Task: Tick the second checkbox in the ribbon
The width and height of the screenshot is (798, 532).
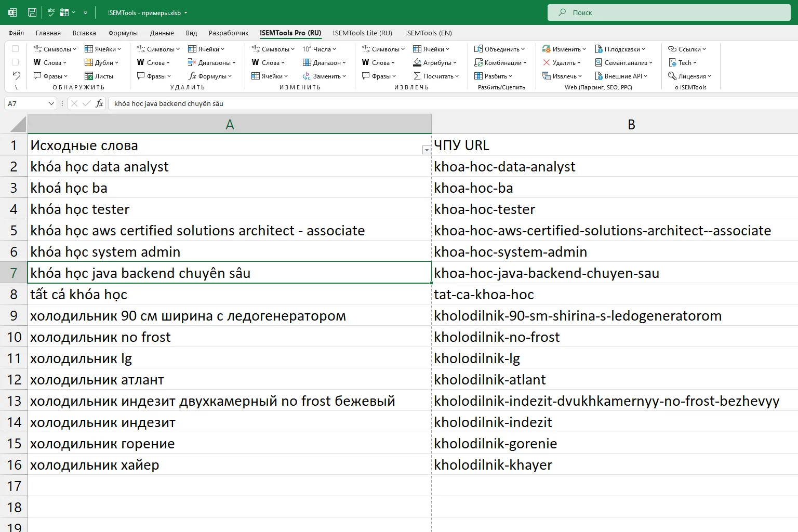Action: coord(16,62)
